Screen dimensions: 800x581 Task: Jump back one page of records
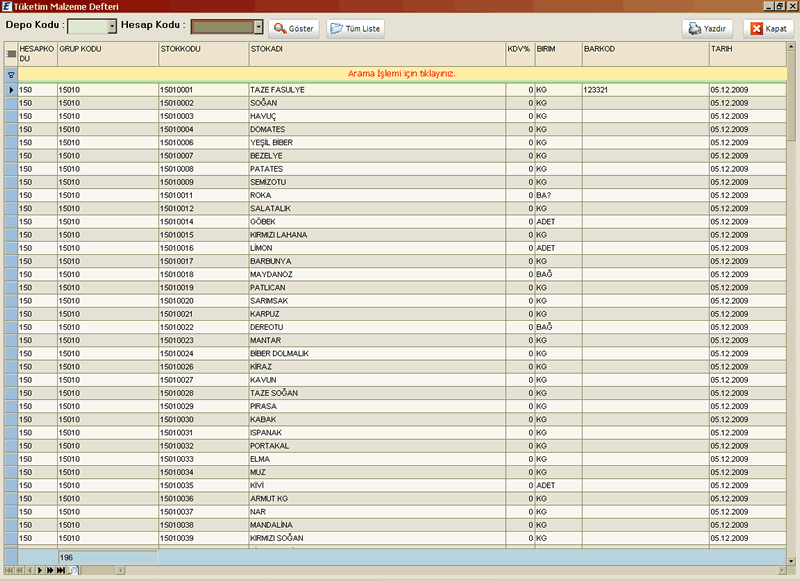pos(19,570)
